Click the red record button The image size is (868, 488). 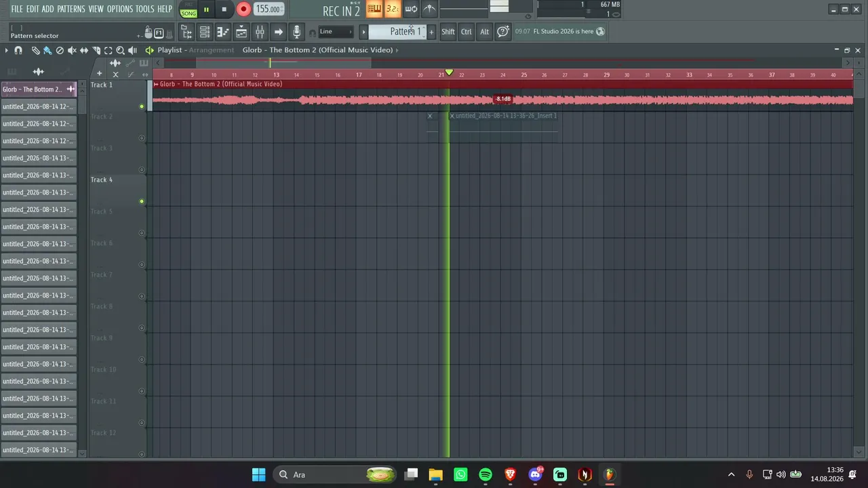[x=243, y=9]
